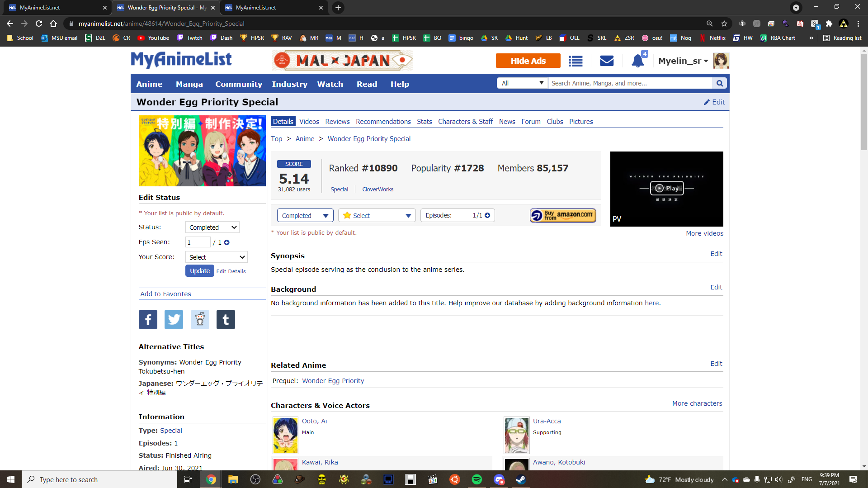Image resolution: width=868 pixels, height=488 pixels.
Task: Open the Netflix bookmark
Action: [x=712, y=38]
